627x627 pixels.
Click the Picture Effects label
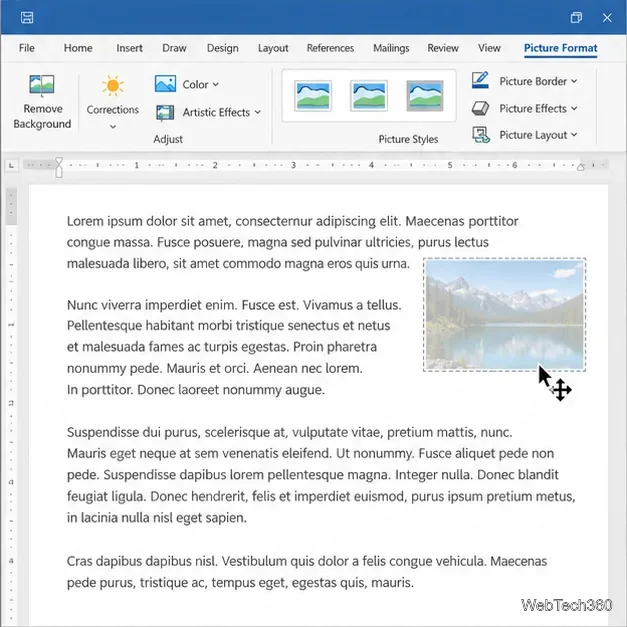tap(533, 108)
